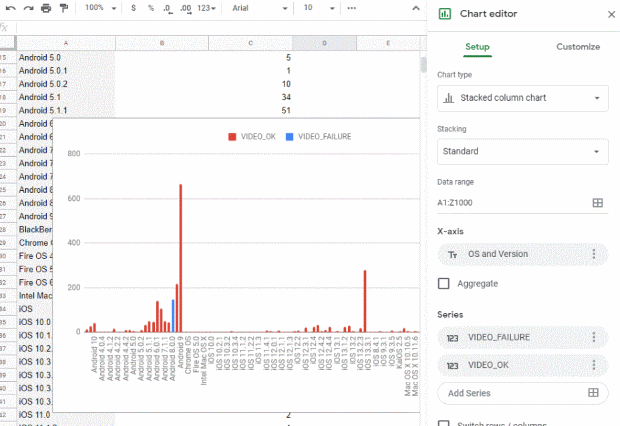Increase decimal places icon
The image size is (620, 426).
click(186, 8)
